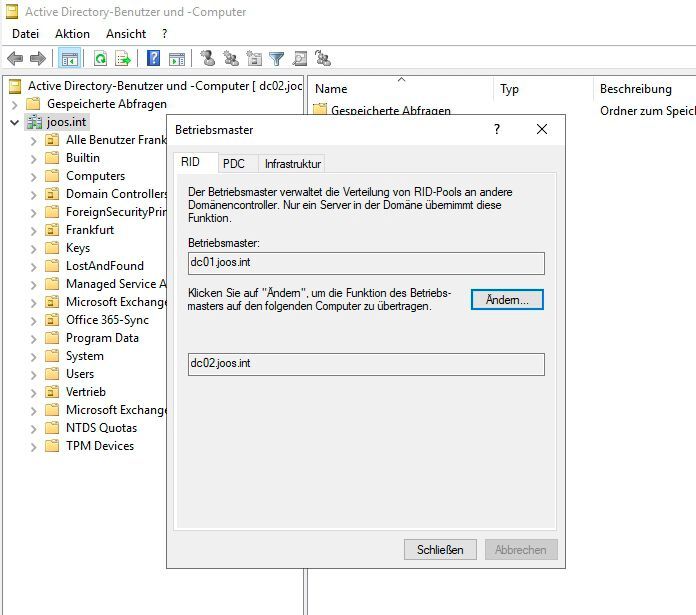Switch to the Infrastruktur tab
This screenshot has width=696, height=615.
coord(293,164)
